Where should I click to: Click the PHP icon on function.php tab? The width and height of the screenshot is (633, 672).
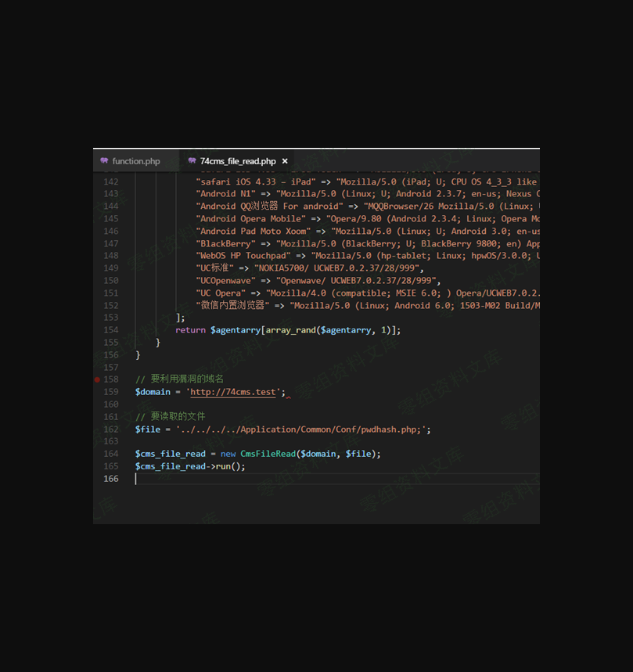104,161
